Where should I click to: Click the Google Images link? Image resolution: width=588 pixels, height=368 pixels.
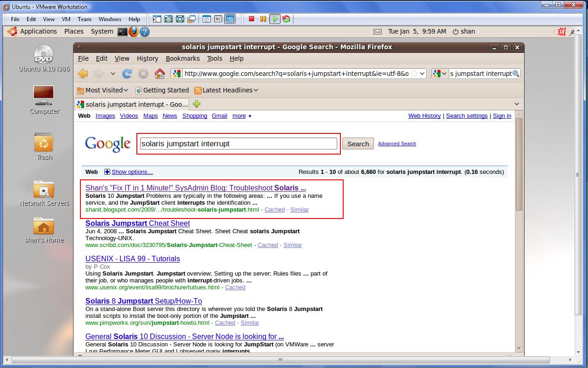coord(105,116)
